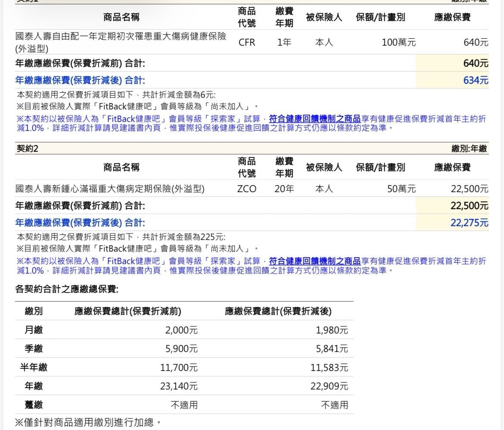Click the 640元 premium in the CFR row
This screenshot has width=504, height=430.
tap(476, 43)
